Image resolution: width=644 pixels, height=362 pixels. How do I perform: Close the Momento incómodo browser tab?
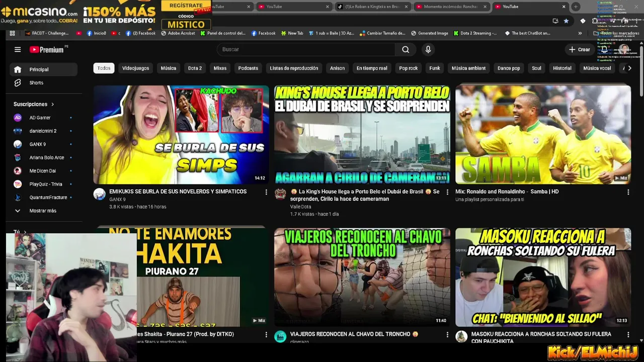click(485, 7)
